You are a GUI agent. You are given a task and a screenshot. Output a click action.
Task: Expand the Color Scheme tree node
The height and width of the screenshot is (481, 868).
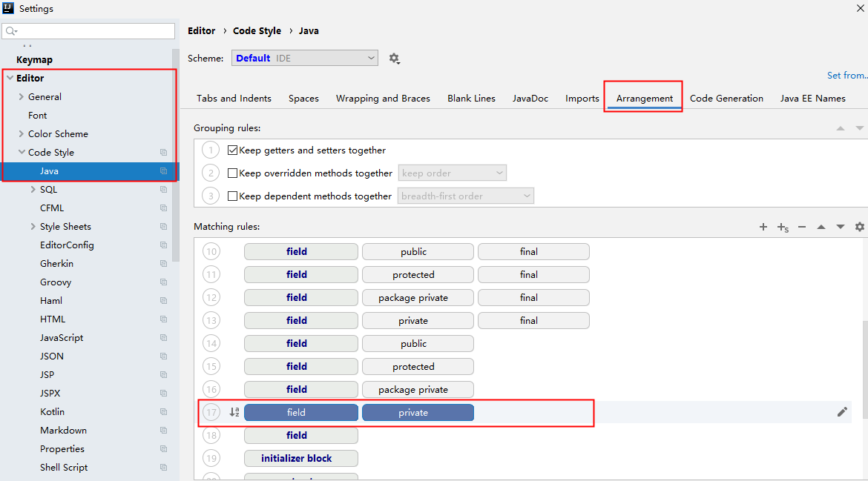pos(21,134)
